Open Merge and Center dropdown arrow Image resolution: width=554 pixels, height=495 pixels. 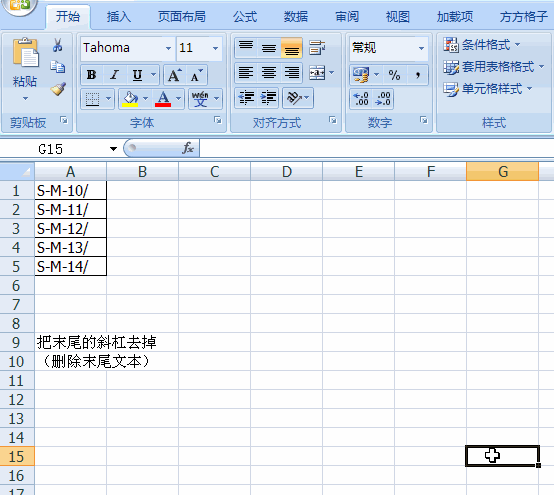(x=331, y=73)
